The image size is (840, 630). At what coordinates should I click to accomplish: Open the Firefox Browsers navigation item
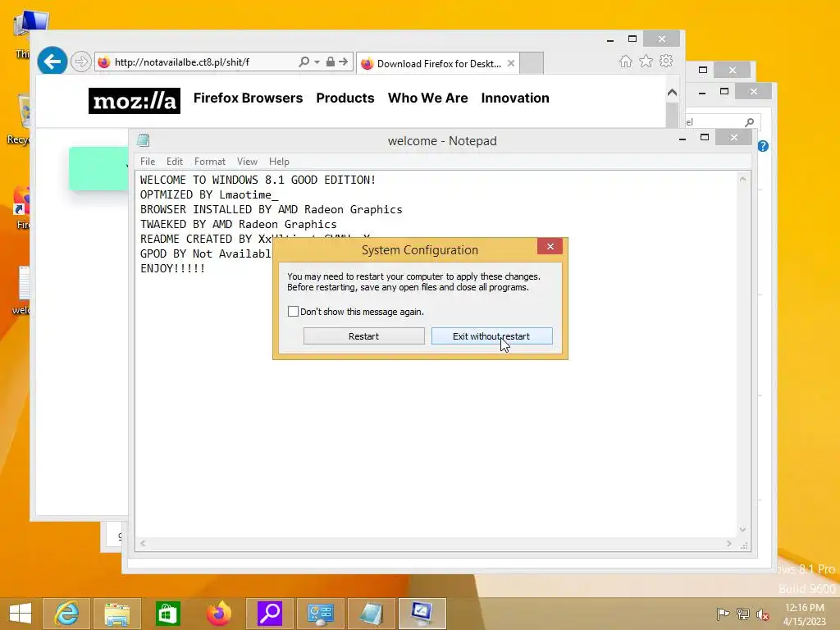[248, 98]
